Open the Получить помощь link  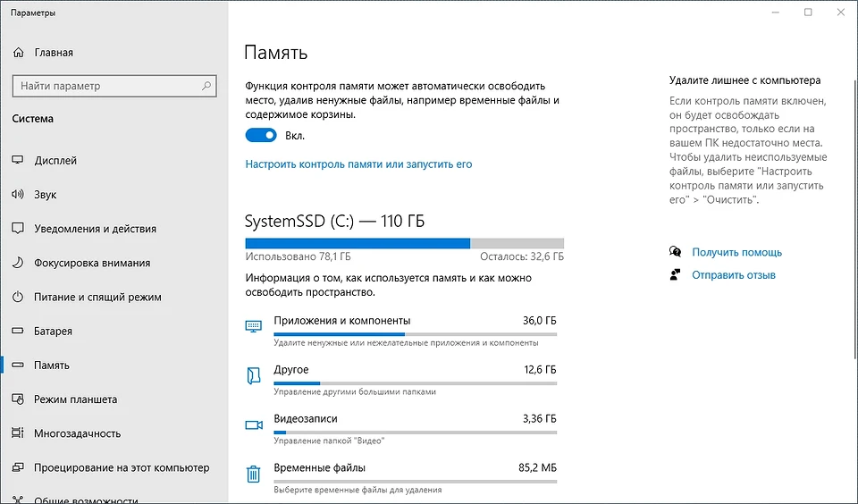tap(736, 252)
